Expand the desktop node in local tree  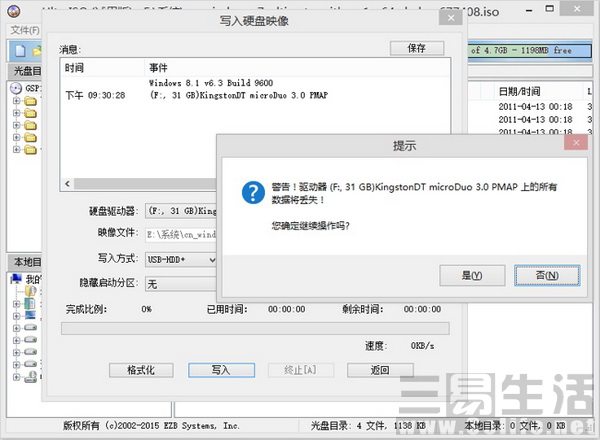16,316
